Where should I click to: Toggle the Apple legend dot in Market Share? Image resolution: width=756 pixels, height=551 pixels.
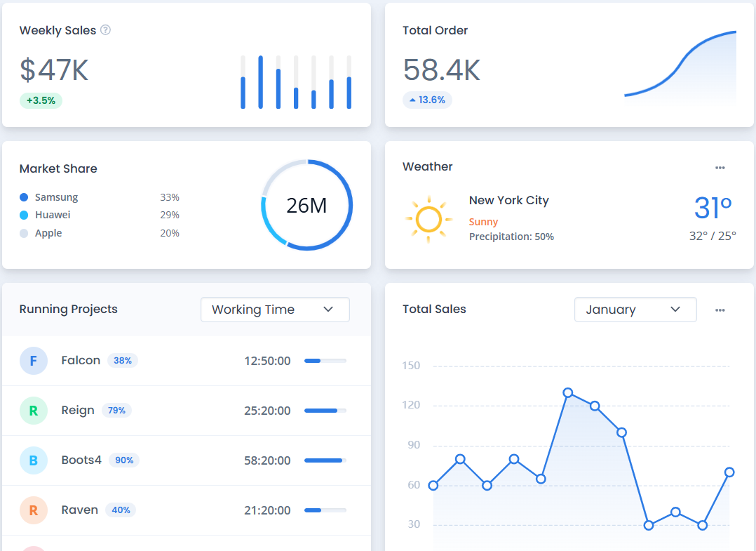[24, 234]
